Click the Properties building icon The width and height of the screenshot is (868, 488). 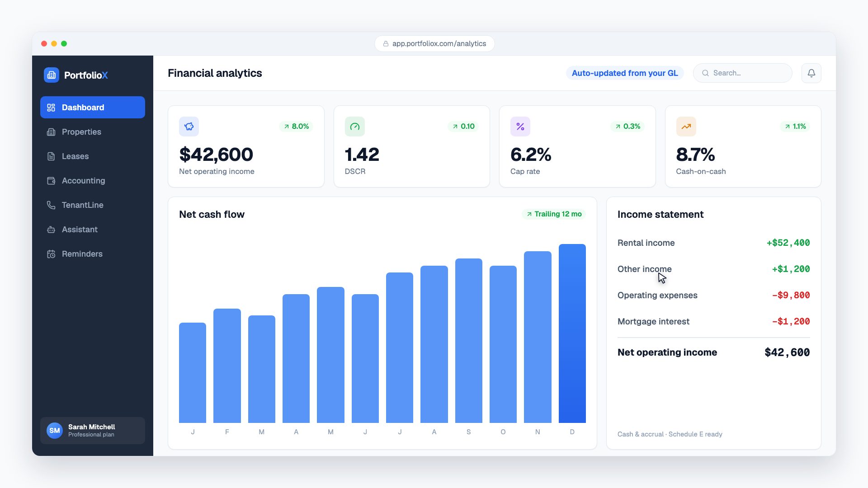pos(51,132)
